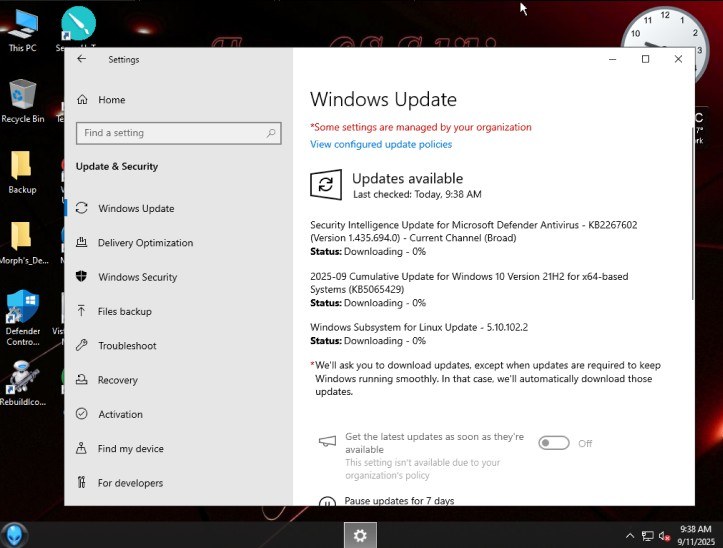Image resolution: width=723 pixels, height=548 pixels.
Task: Click the Files backup arrow icon
Action: point(82,311)
